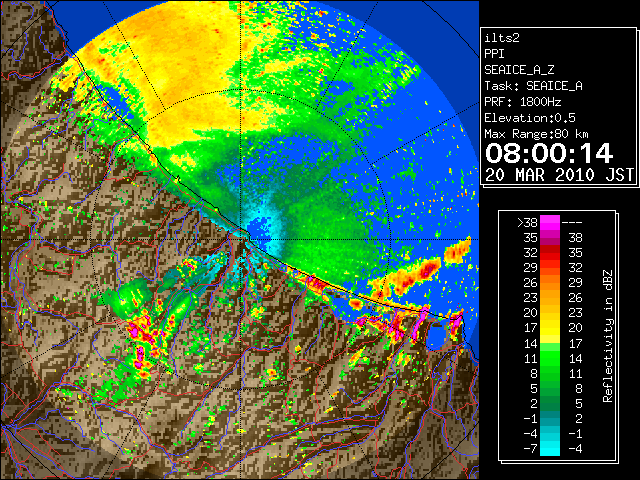Viewport: 640px width, 480px height.
Task: Select the "Elevation:0.5" text
Action: 530,118
